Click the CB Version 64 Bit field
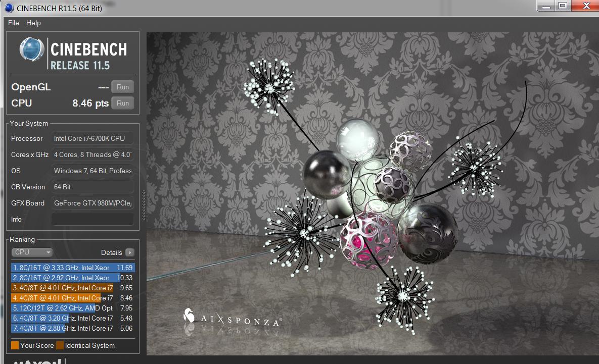Viewport: 599px width, 364px height. (x=93, y=187)
